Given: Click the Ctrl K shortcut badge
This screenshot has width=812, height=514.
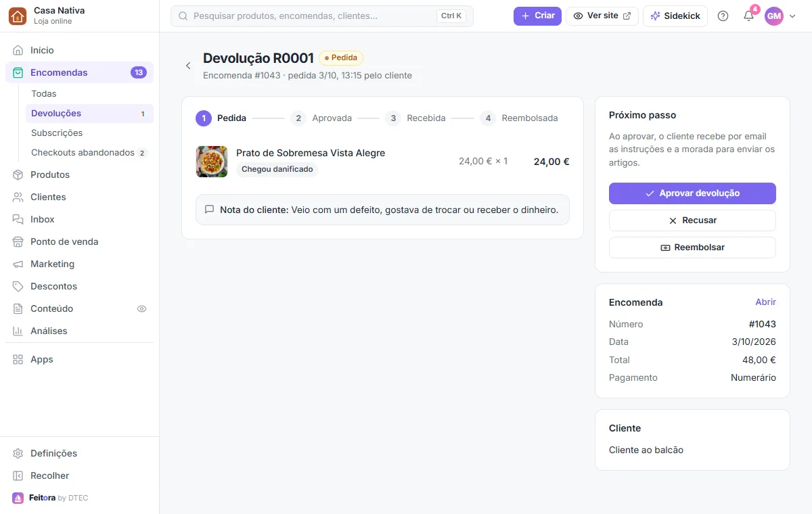Looking at the screenshot, I should [x=451, y=16].
